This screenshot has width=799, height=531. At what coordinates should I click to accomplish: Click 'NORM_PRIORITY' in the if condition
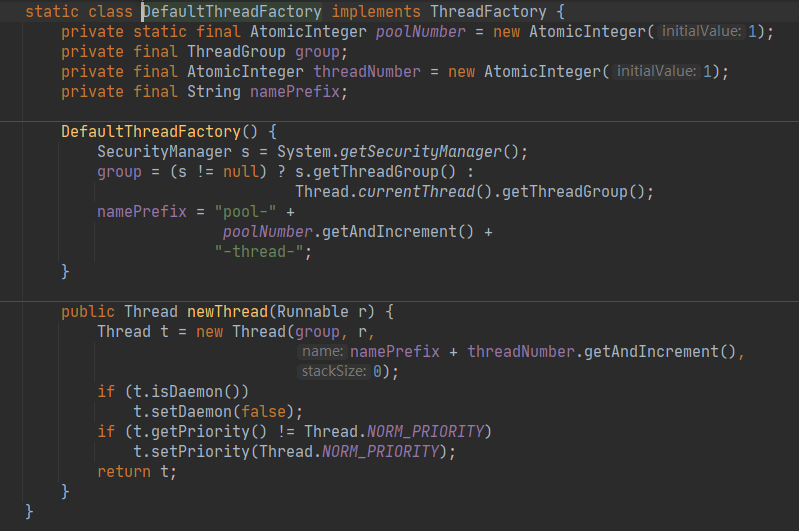pos(425,432)
